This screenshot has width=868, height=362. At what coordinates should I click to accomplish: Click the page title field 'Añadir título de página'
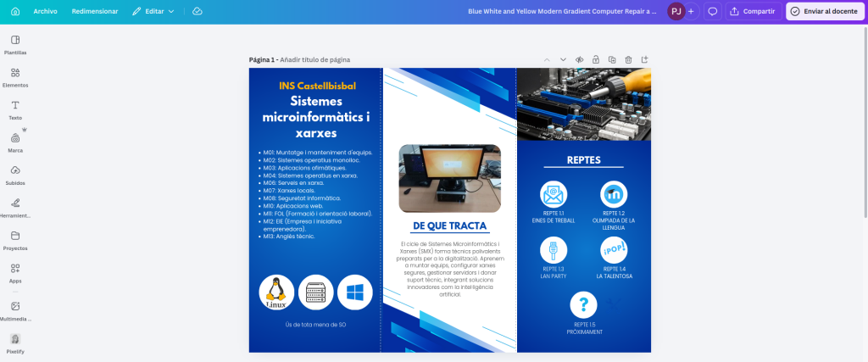(314, 59)
